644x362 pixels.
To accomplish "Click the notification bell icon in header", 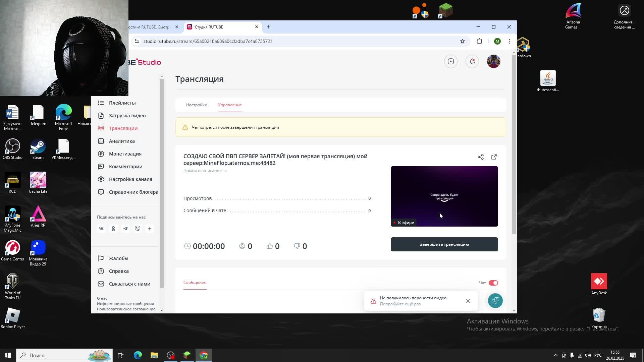I will coord(472,61).
